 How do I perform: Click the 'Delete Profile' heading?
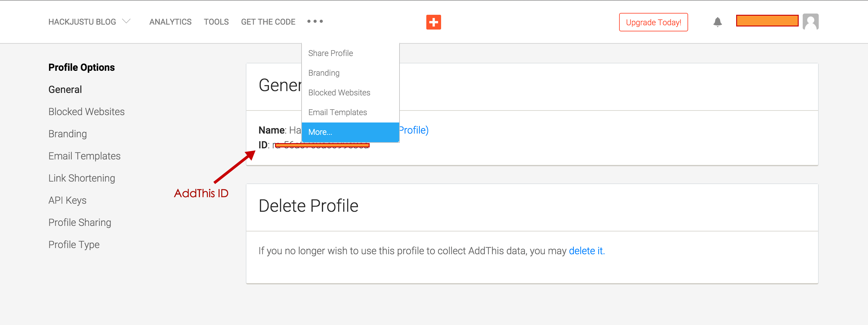(x=308, y=206)
